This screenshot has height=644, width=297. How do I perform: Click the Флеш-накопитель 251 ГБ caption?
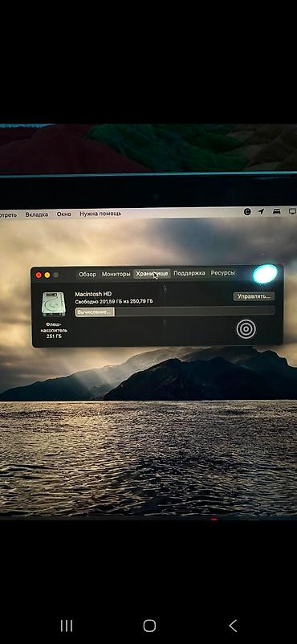54,330
